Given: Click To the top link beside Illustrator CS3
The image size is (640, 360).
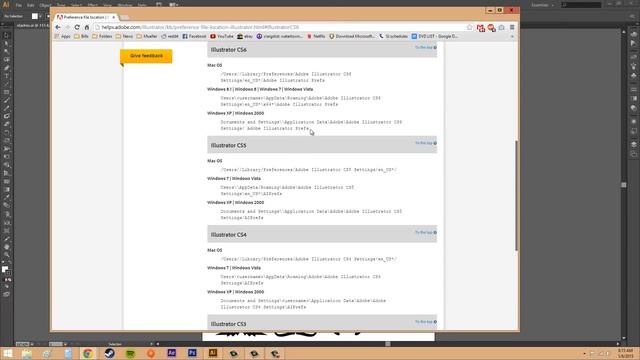Looking at the screenshot, I should click(x=426, y=322).
